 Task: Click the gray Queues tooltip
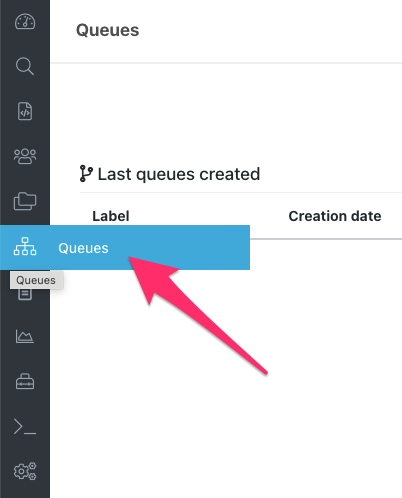tap(36, 280)
